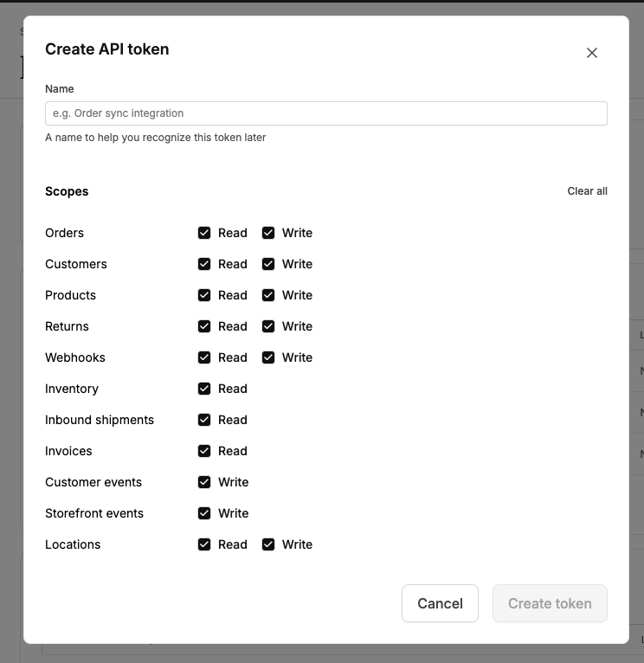Click the Products scope label
The width and height of the screenshot is (644, 663).
click(x=71, y=295)
